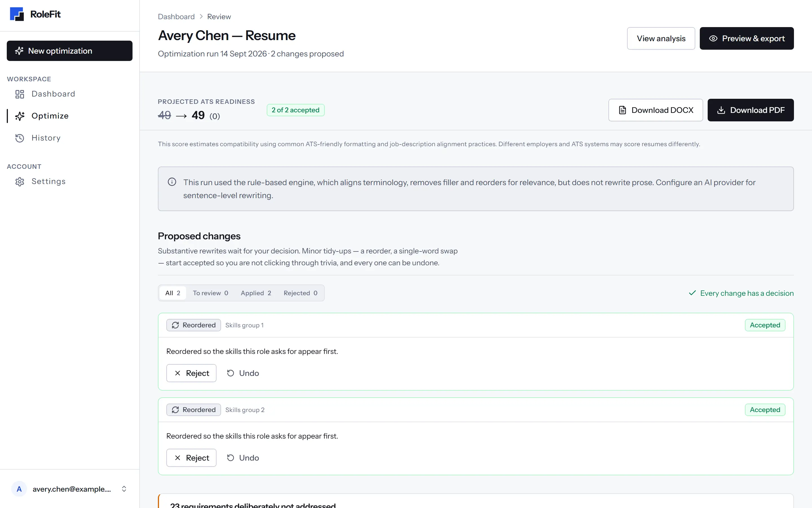Click the Proposed changes heading
This screenshot has height=508, width=812.
click(x=199, y=236)
